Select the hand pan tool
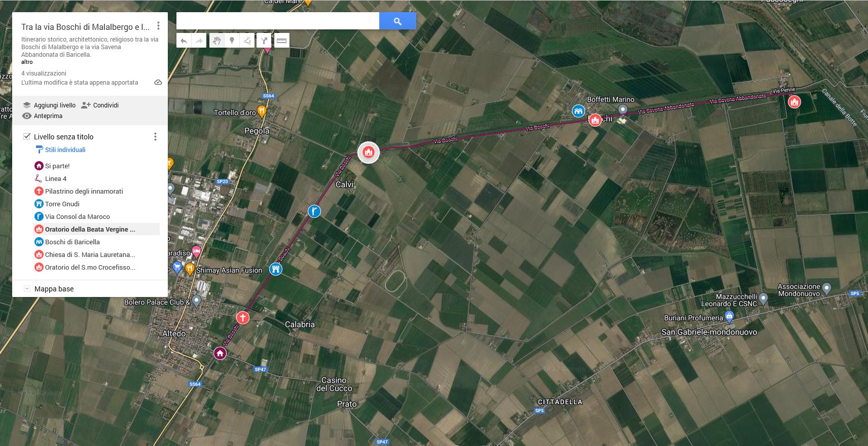 click(216, 41)
